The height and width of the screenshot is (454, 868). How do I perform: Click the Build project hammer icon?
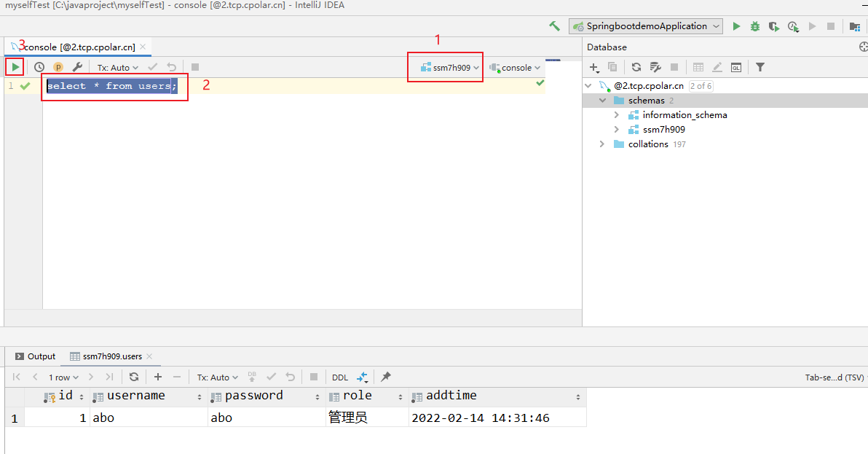(x=554, y=26)
